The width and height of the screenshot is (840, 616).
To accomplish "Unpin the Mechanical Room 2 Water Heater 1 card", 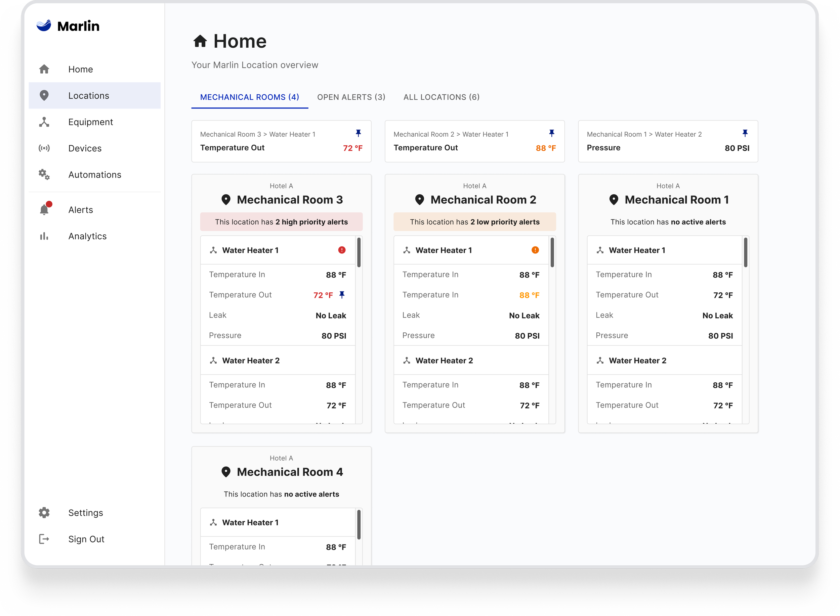I will 551,133.
